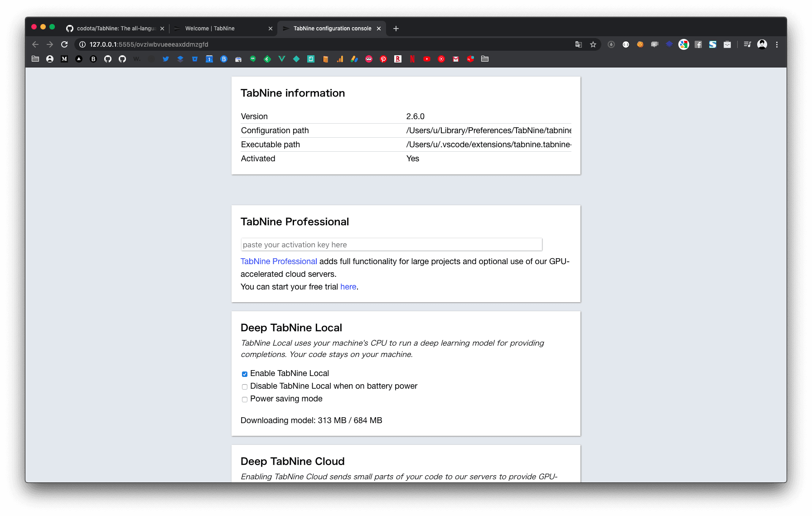Click the Facebook extension icon
Image resolution: width=812 pixels, height=516 pixels.
[x=698, y=44]
